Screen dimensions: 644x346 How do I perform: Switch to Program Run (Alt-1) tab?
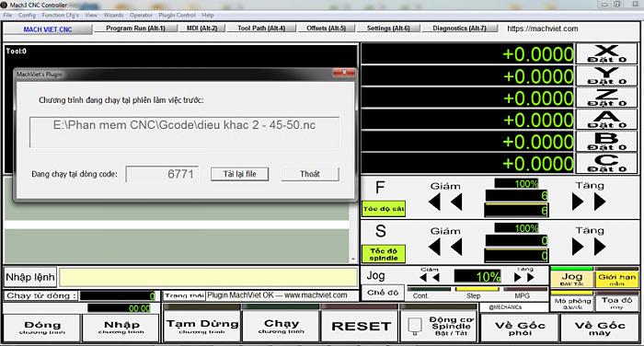point(135,28)
